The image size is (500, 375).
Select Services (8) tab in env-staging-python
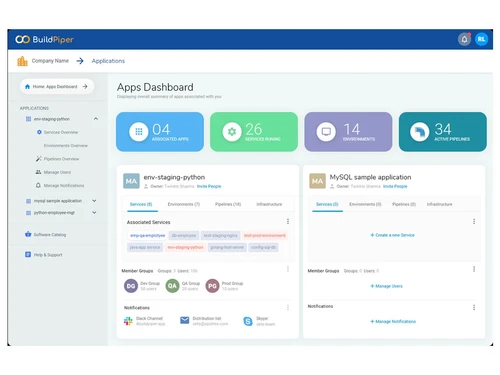pos(141,204)
